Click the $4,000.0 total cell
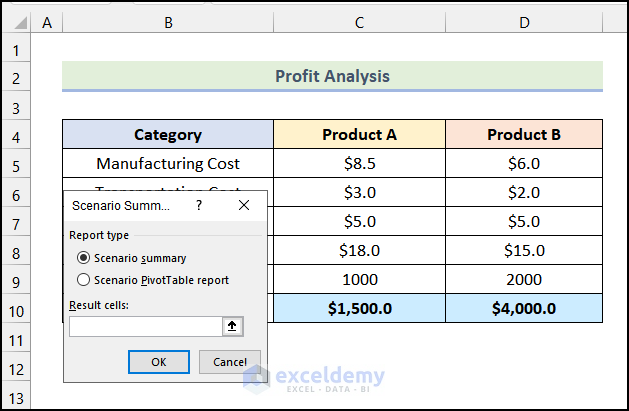Screen dimensions: 629x411 point(524,309)
